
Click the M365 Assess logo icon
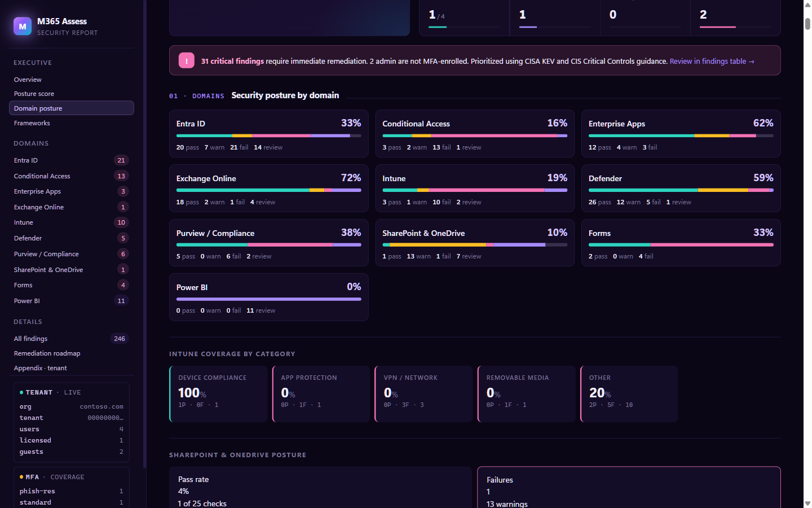tap(23, 25)
